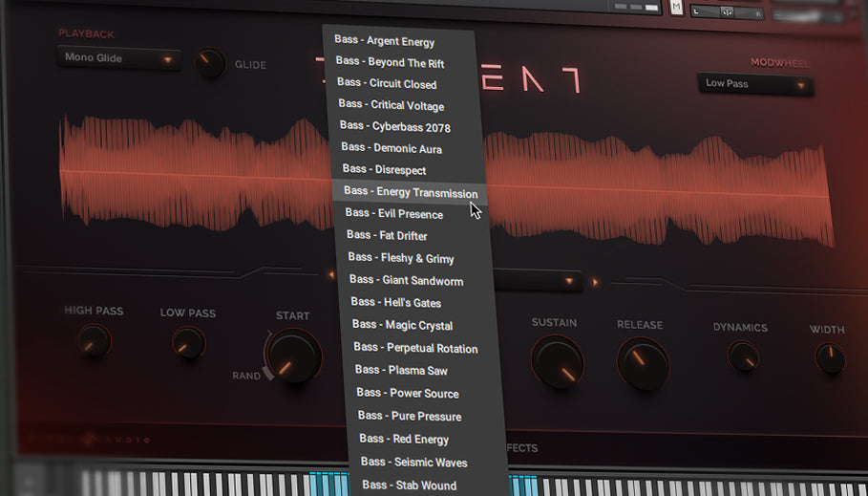Screen dimensions: 868x496
Task: Select Bass - Stab Wound preset
Action: point(410,485)
